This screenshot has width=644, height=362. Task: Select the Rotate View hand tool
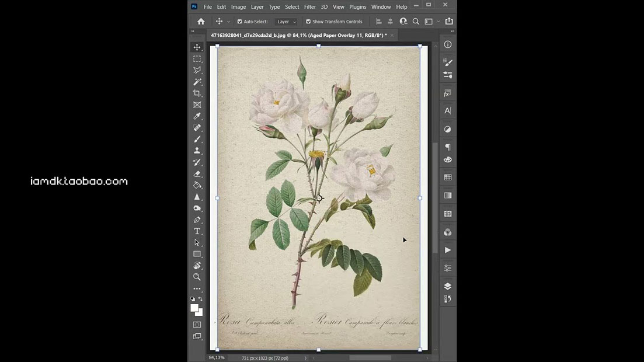coord(197,266)
